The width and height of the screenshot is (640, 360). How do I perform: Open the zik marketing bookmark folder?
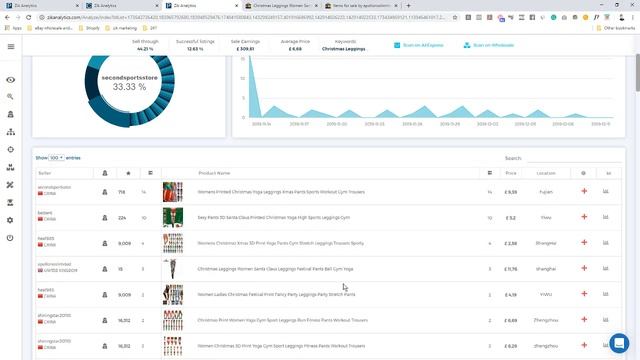(121, 28)
